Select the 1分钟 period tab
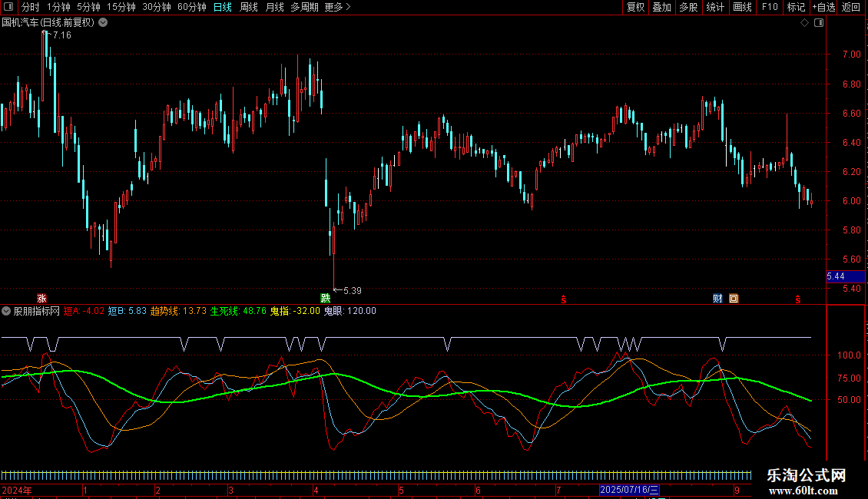This screenshot has height=499, width=868. point(58,7)
